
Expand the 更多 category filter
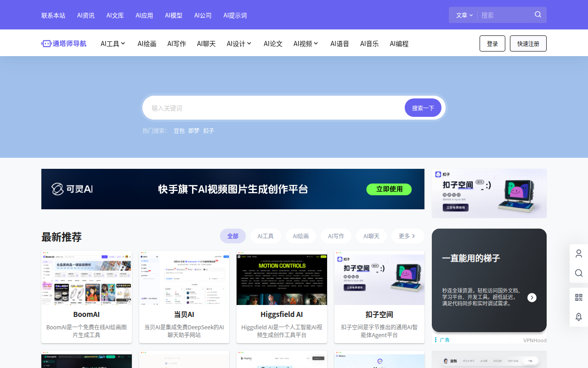[407, 236]
